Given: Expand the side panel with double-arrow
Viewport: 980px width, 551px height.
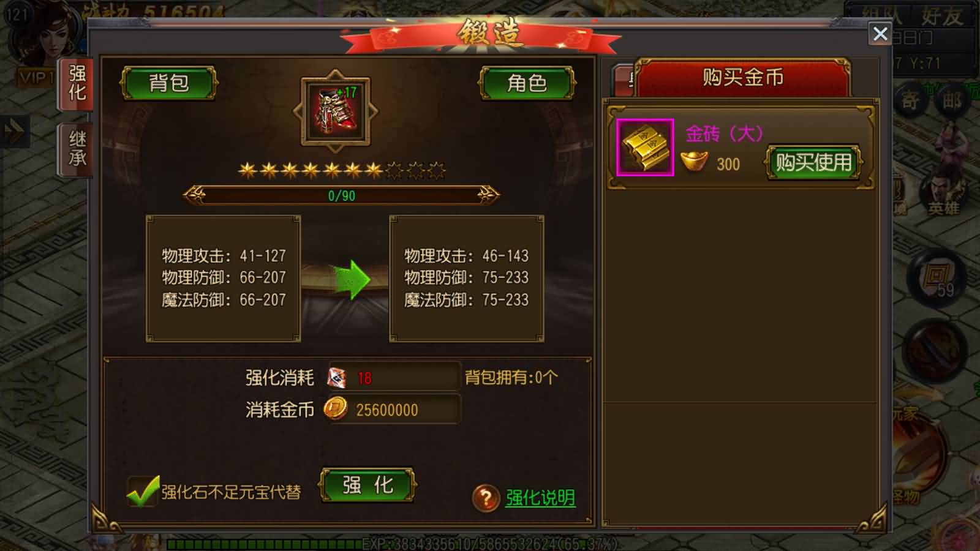Looking at the screenshot, I should 14,130.
